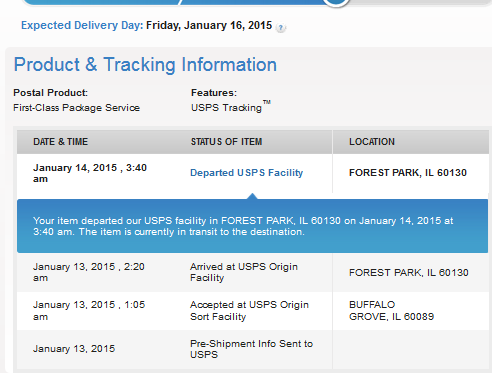Screen dimensions: 492x373
Task: Click the January 13, 2015 2:20 am timestamp
Action: 89,272
